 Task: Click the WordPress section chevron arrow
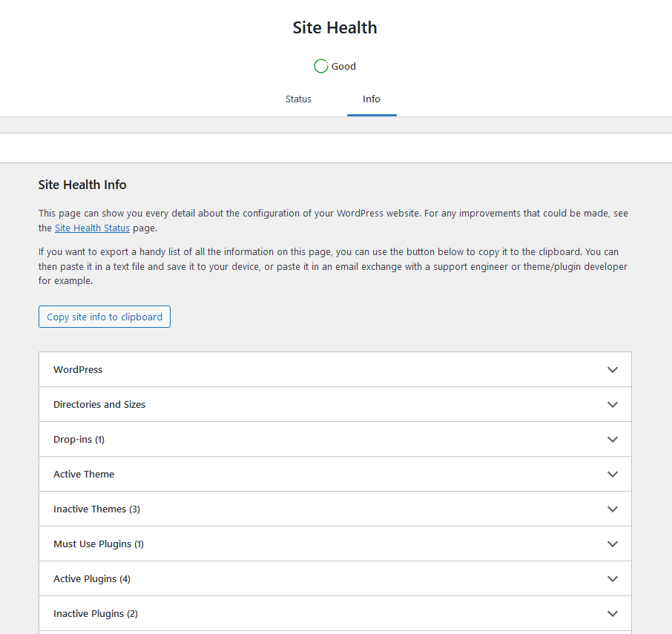[x=613, y=370]
